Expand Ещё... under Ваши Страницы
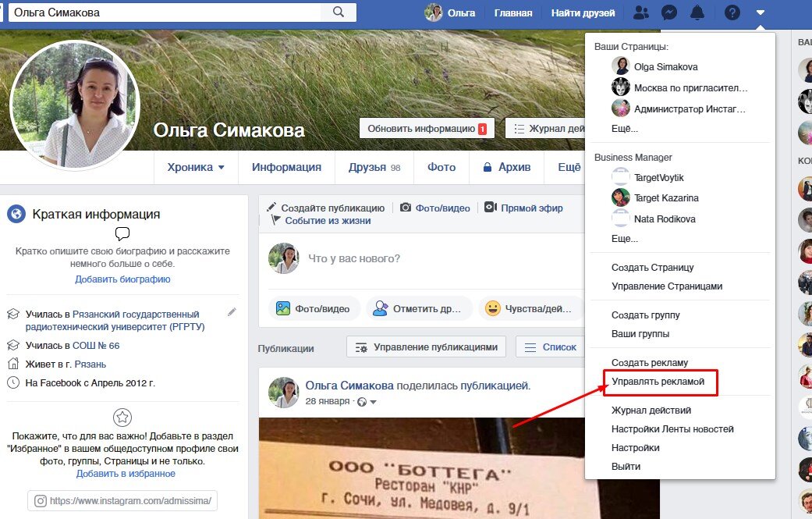This screenshot has width=812, height=519. click(625, 129)
